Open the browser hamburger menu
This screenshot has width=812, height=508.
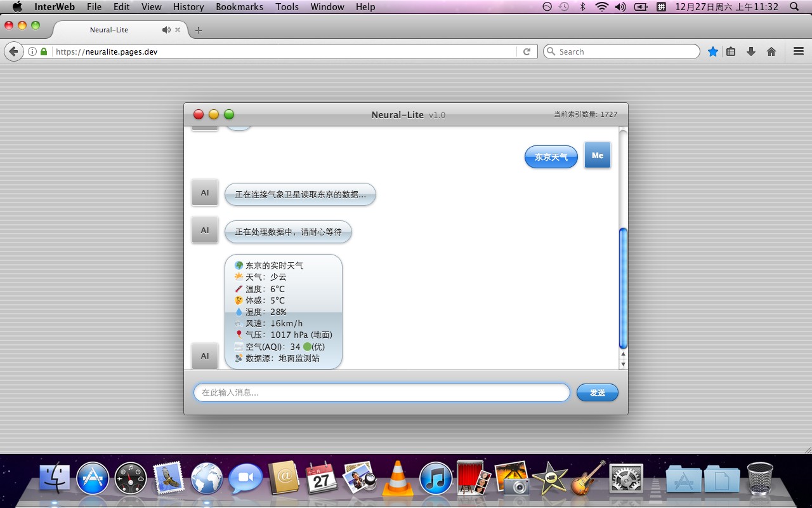(x=799, y=51)
